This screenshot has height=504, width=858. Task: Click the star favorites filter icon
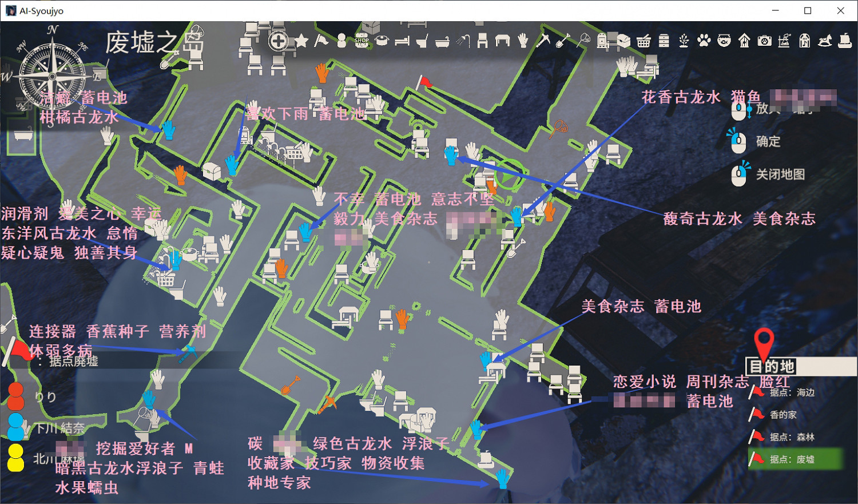click(301, 41)
